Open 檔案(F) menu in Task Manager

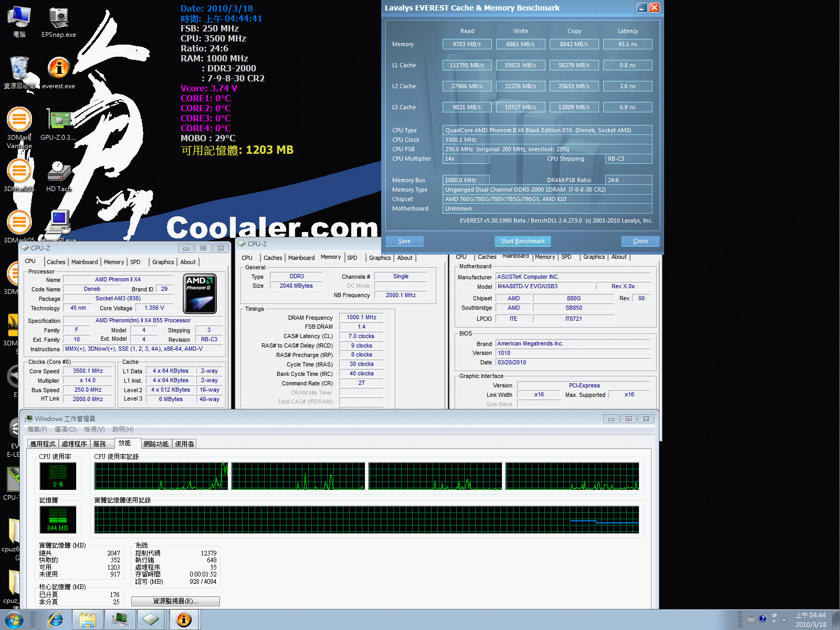point(37,429)
